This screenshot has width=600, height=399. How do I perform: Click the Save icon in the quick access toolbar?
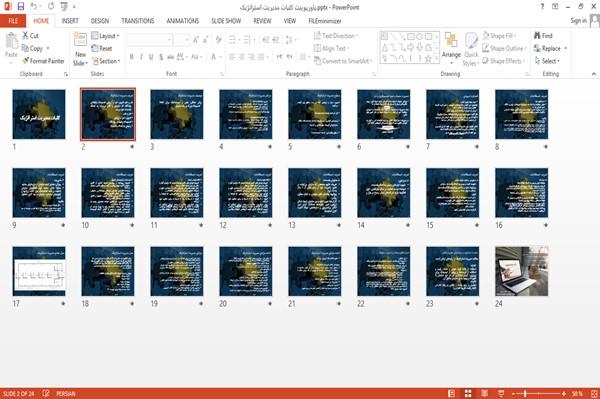21,6
